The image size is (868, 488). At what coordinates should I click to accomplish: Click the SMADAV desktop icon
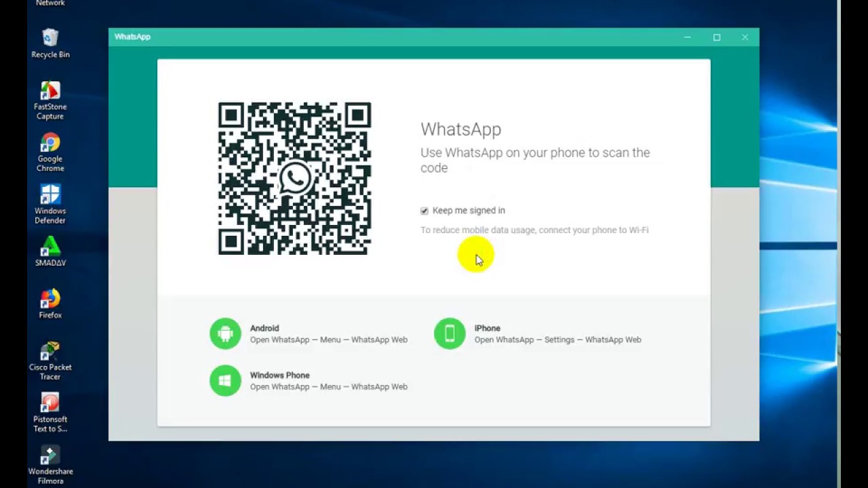pos(50,251)
